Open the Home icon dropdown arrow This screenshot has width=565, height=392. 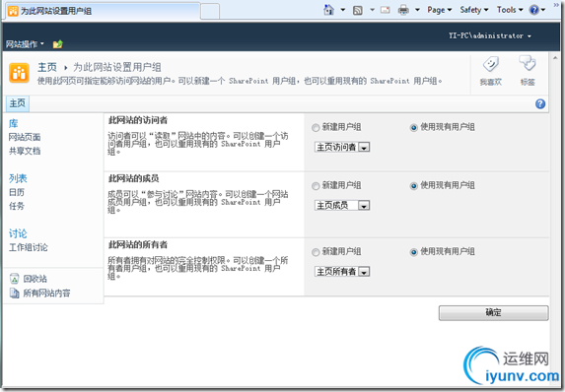click(343, 10)
